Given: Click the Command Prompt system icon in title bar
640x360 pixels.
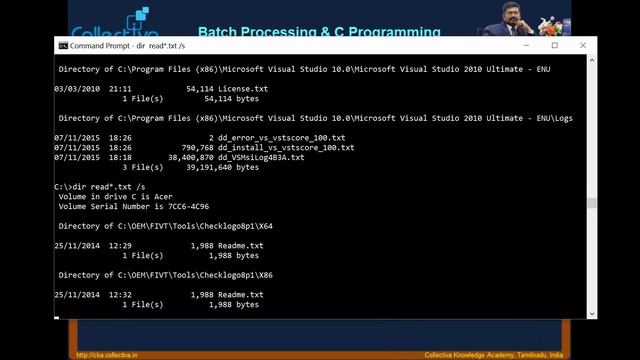Looking at the screenshot, I should pyautogui.click(x=63, y=46).
